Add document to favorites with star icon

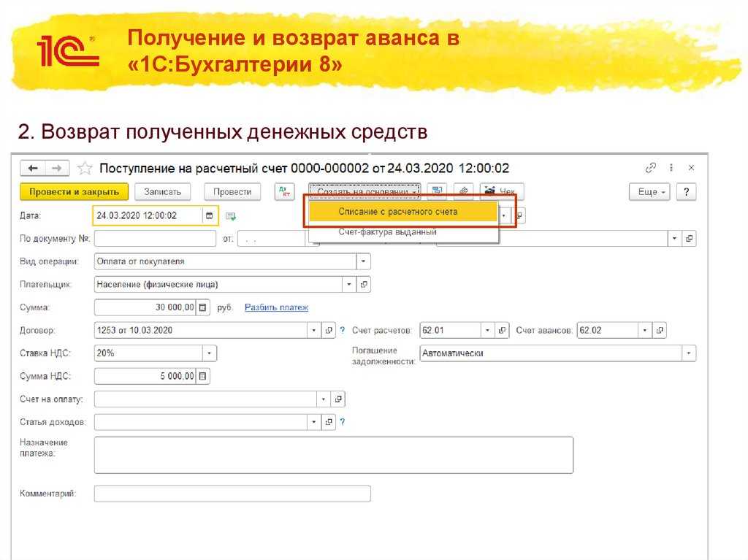click(x=85, y=169)
